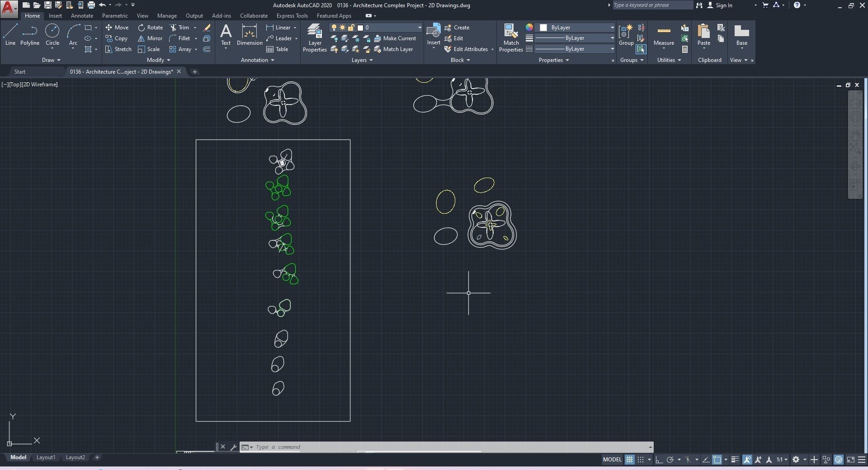Expand the Layers panel
The image size is (868, 470).
click(x=362, y=60)
